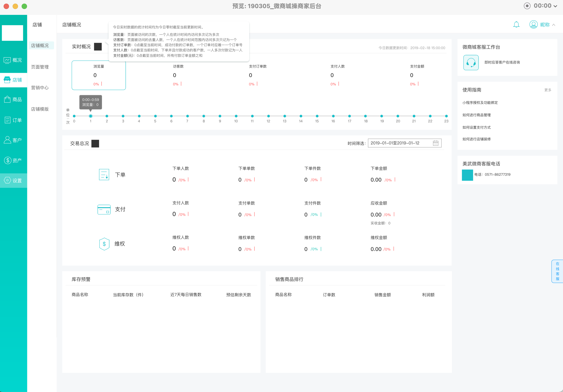Click the 预估剩余天数 column header
563x392 pixels.
pyautogui.click(x=238, y=295)
